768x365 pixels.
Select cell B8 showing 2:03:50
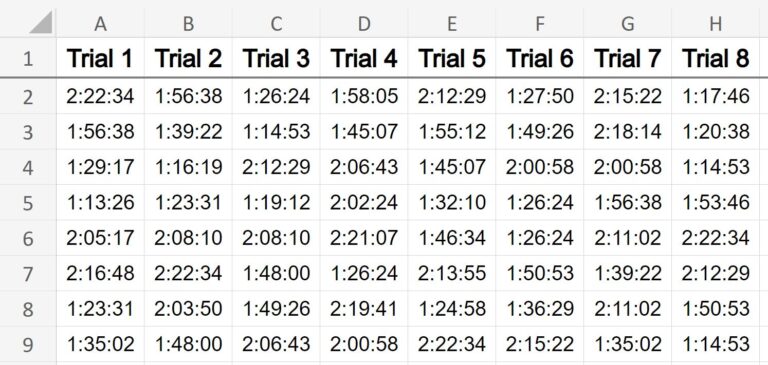(189, 309)
